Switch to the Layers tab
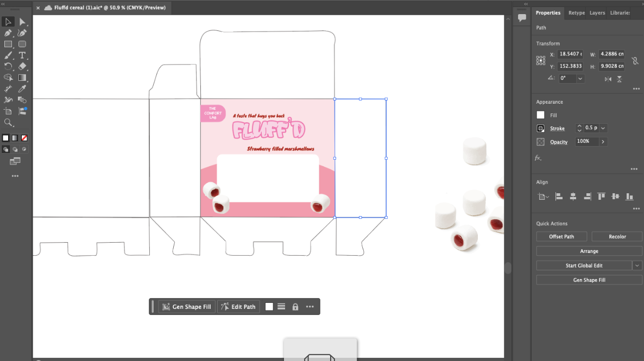 (x=597, y=12)
